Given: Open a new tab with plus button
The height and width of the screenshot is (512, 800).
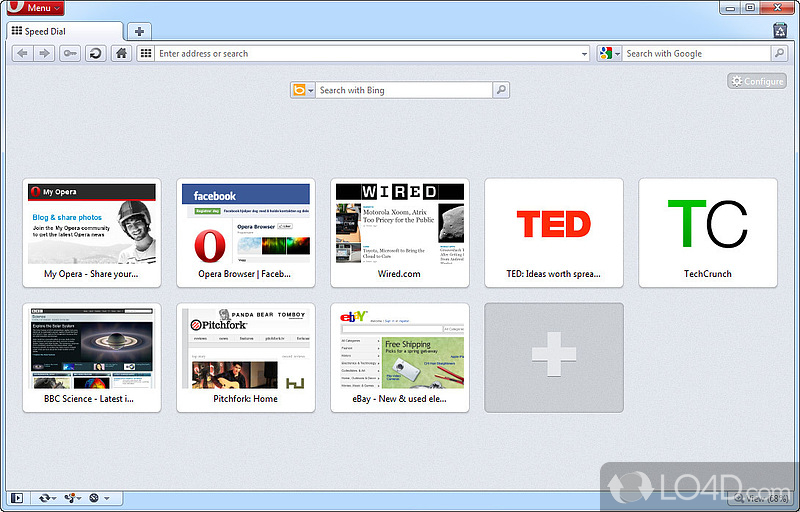Looking at the screenshot, I should (x=139, y=32).
